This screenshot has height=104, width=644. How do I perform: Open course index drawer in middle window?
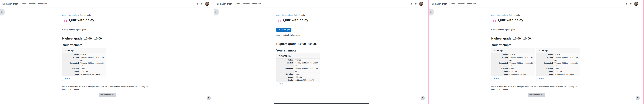(x=216, y=12)
